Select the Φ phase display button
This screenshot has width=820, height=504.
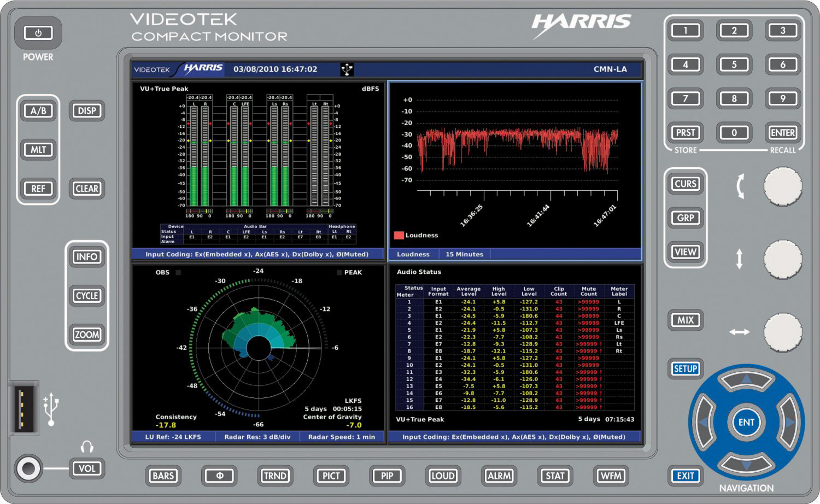point(219,476)
